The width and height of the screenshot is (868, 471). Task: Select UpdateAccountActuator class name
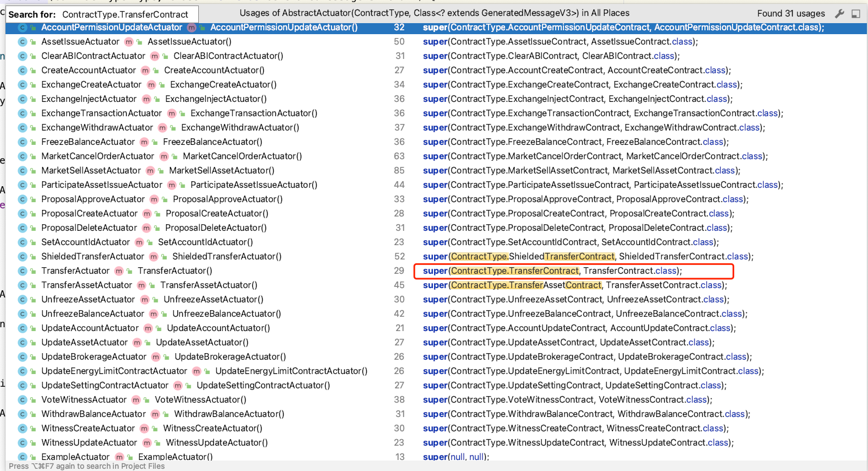click(x=90, y=328)
